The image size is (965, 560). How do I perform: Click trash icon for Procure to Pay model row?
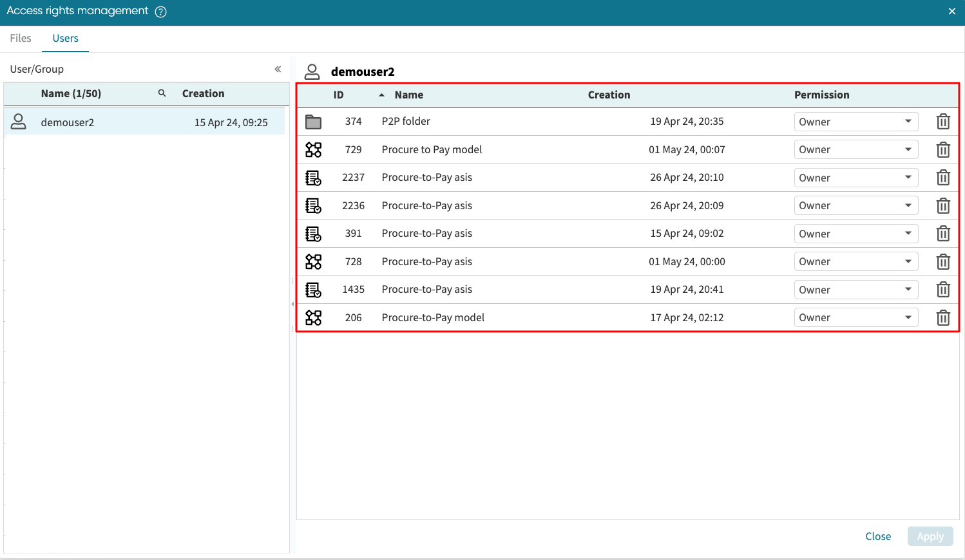[942, 150]
